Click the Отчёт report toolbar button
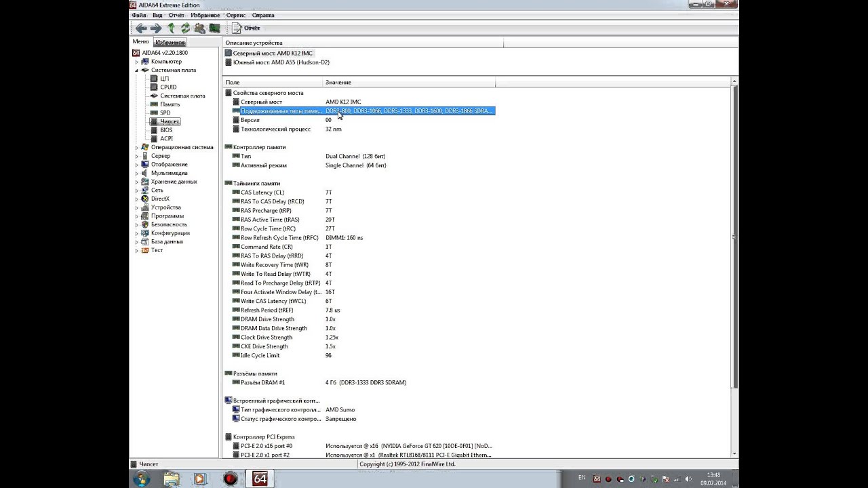Screen dimensions: 868x488 (x=246, y=28)
